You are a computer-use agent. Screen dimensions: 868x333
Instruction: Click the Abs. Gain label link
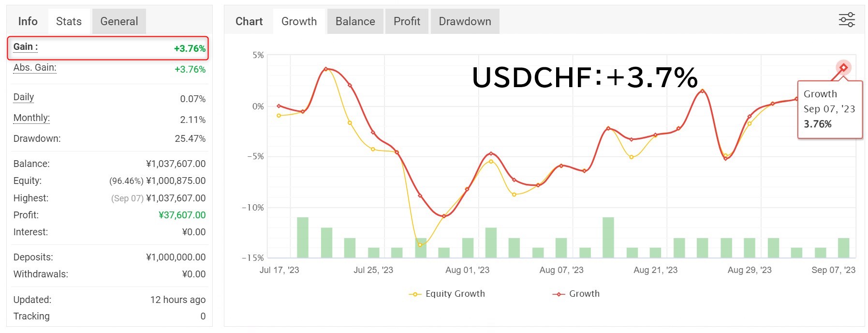tap(35, 68)
